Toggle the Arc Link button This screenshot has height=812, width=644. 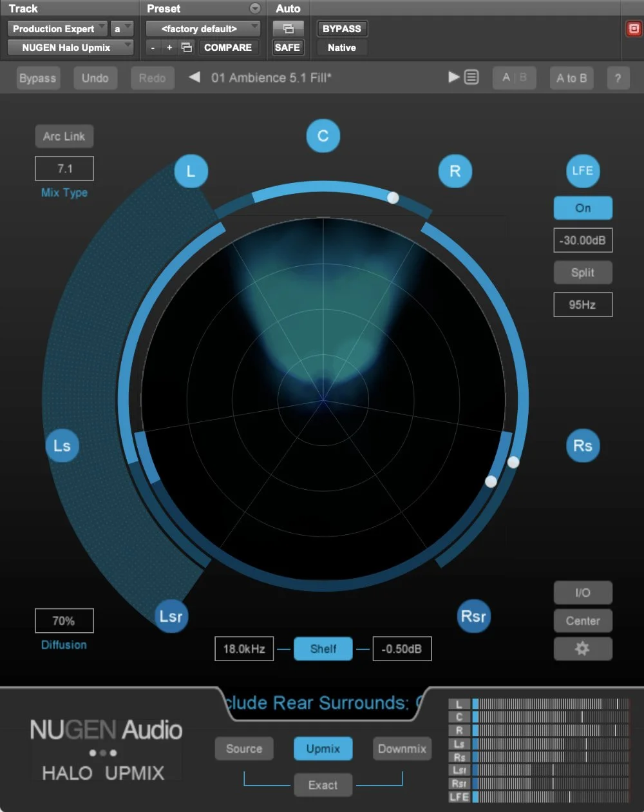tap(64, 136)
